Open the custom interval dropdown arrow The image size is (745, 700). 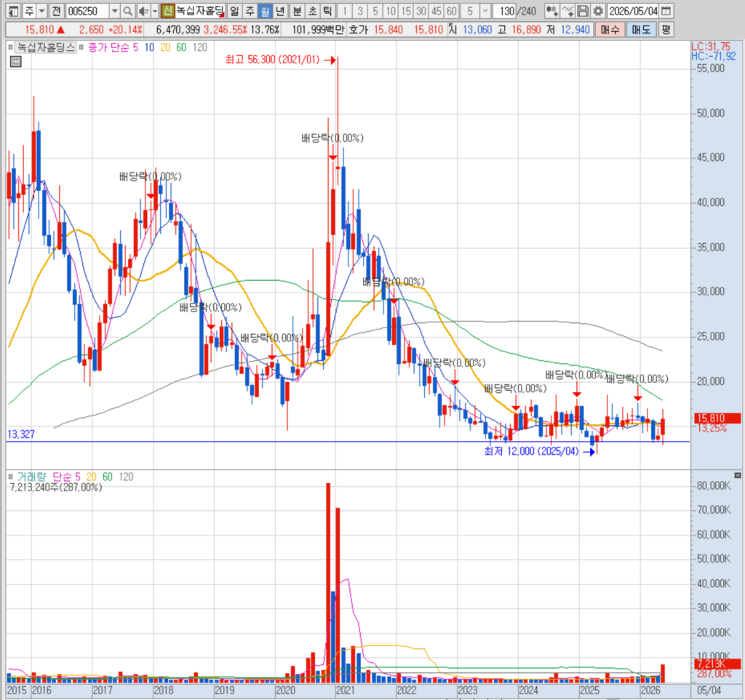(x=485, y=11)
